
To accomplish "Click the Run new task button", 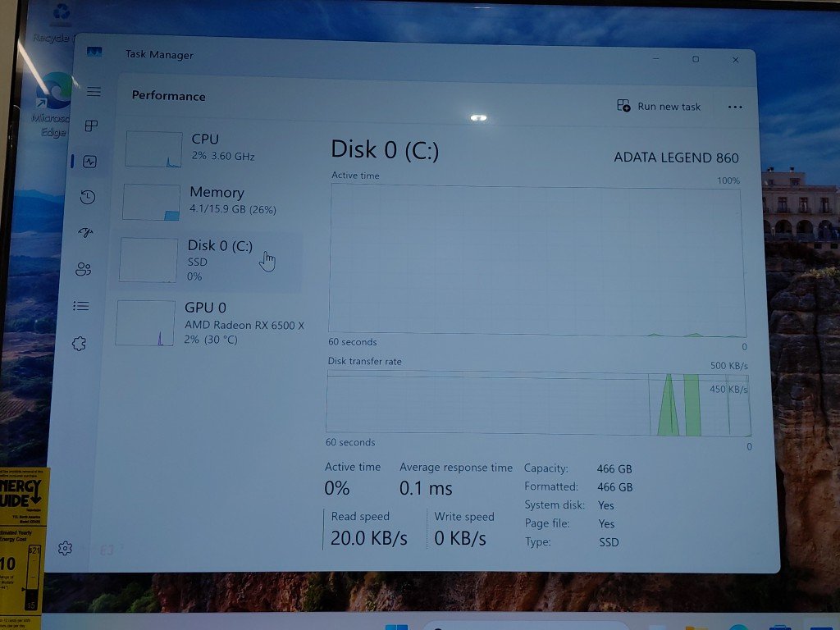I will click(x=659, y=107).
